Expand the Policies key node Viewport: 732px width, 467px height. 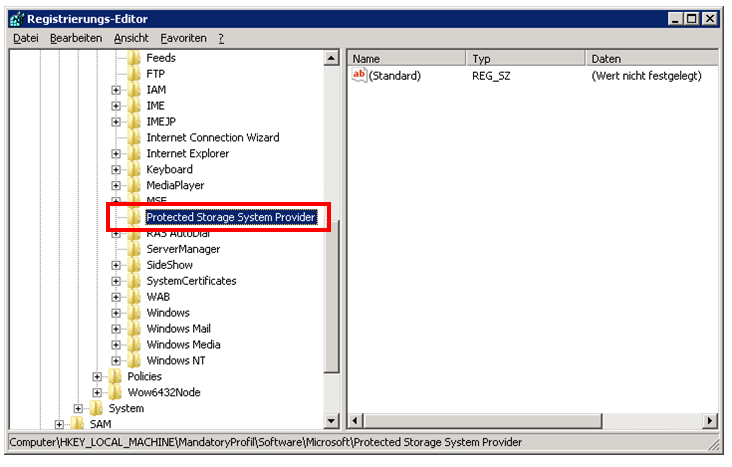tap(97, 377)
